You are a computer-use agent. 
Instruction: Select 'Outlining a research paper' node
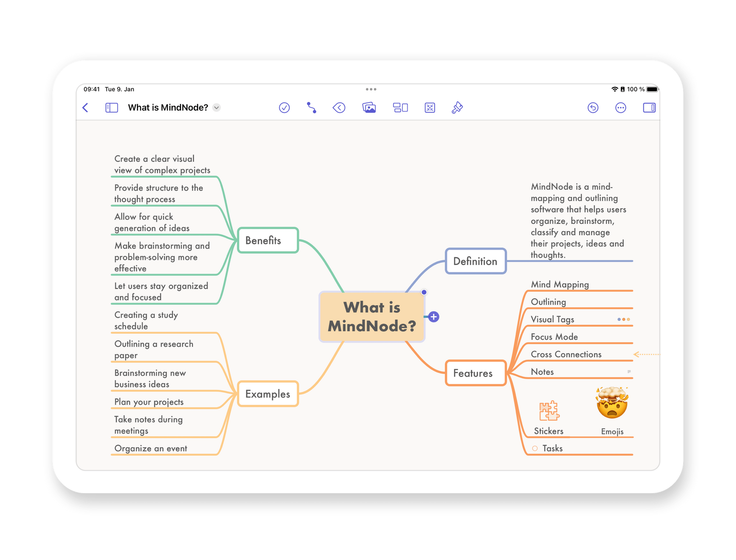click(154, 350)
